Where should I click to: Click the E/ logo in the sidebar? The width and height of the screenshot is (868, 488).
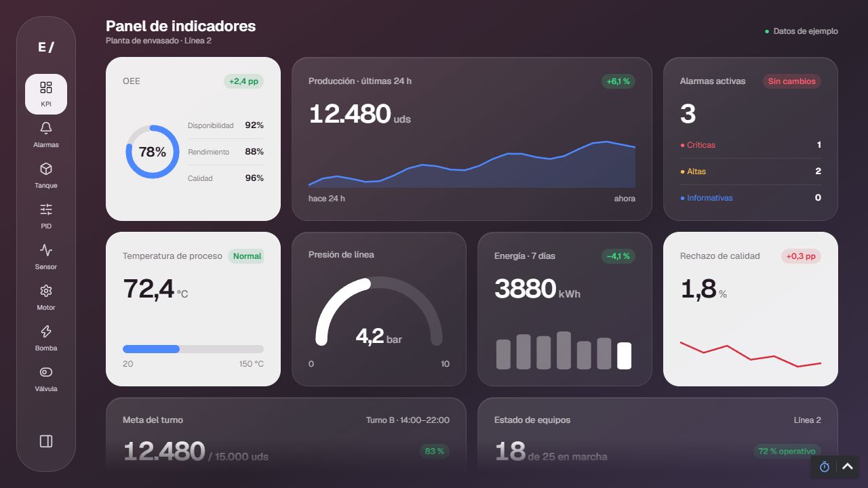coord(46,47)
